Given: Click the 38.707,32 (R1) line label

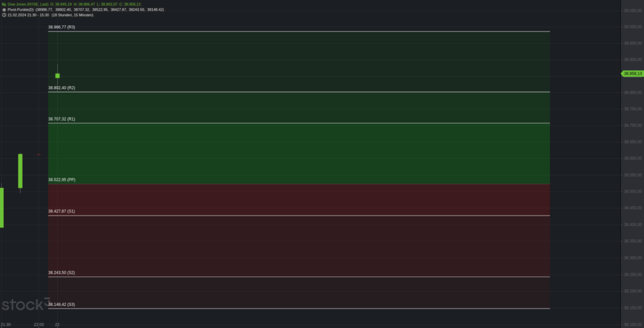Looking at the screenshot, I should click(62, 119).
